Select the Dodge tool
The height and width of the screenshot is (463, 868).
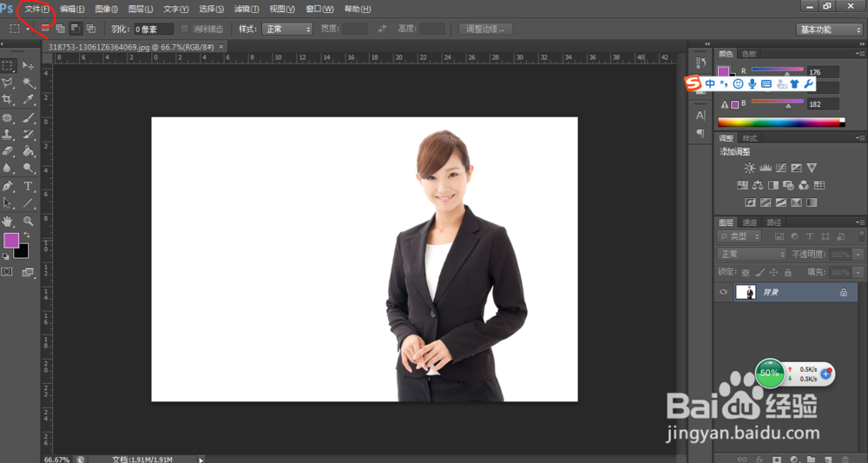point(28,168)
